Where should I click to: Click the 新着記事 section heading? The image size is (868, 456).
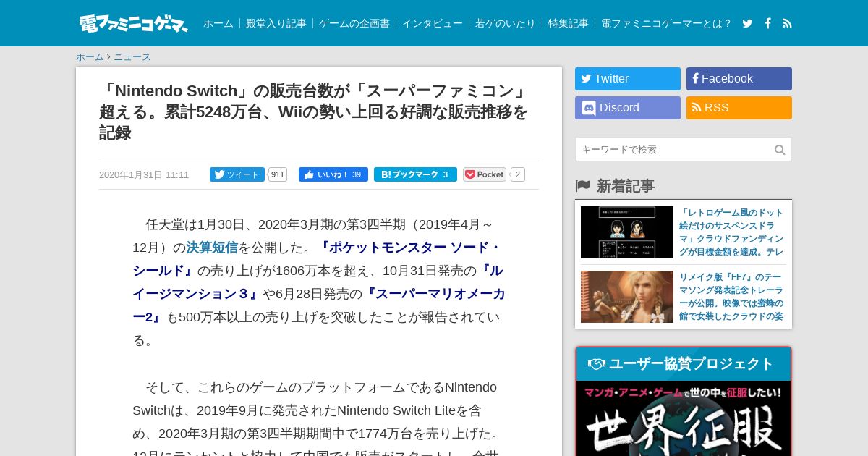click(x=625, y=186)
